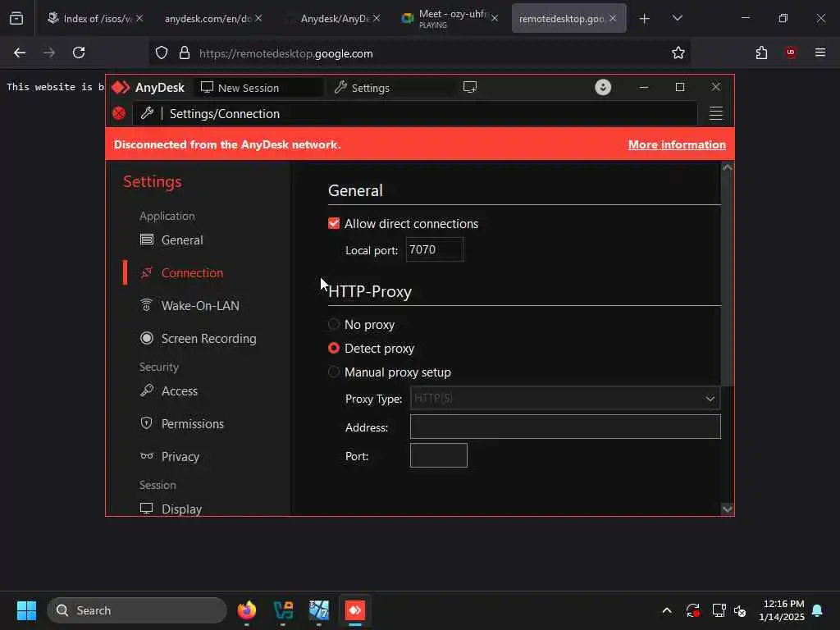Click the browser URL address bar
The width and height of the screenshot is (840, 630).
click(419, 53)
